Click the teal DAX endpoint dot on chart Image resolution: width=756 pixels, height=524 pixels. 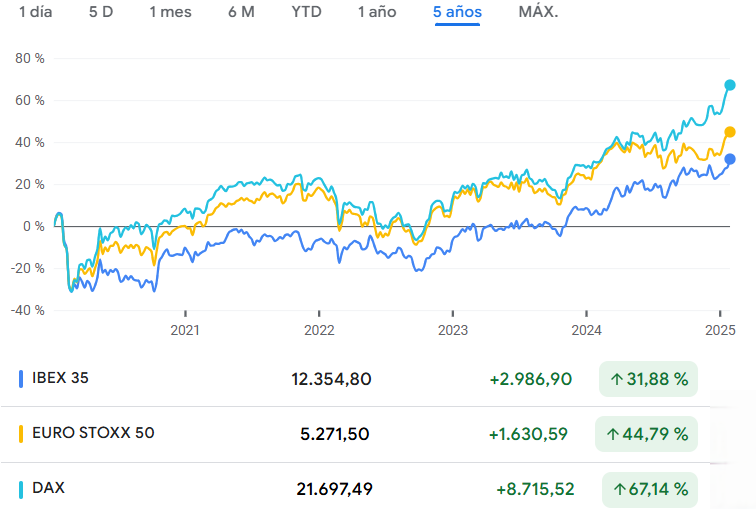pos(730,85)
